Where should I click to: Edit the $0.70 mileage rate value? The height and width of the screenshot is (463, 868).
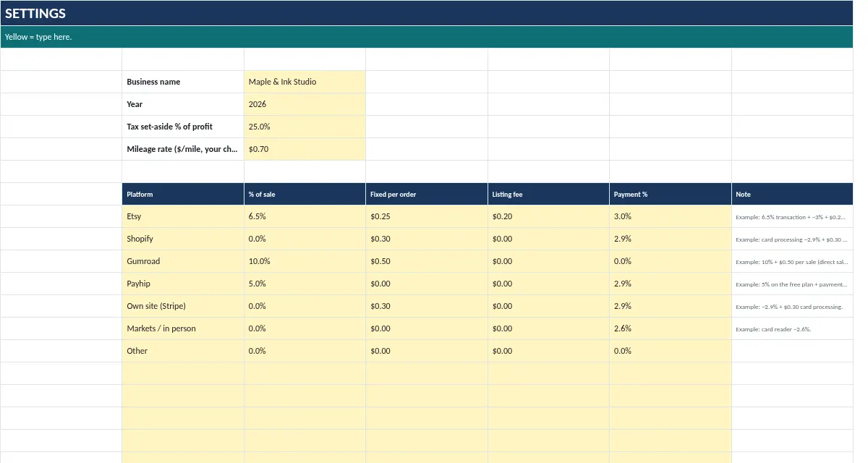[305, 149]
